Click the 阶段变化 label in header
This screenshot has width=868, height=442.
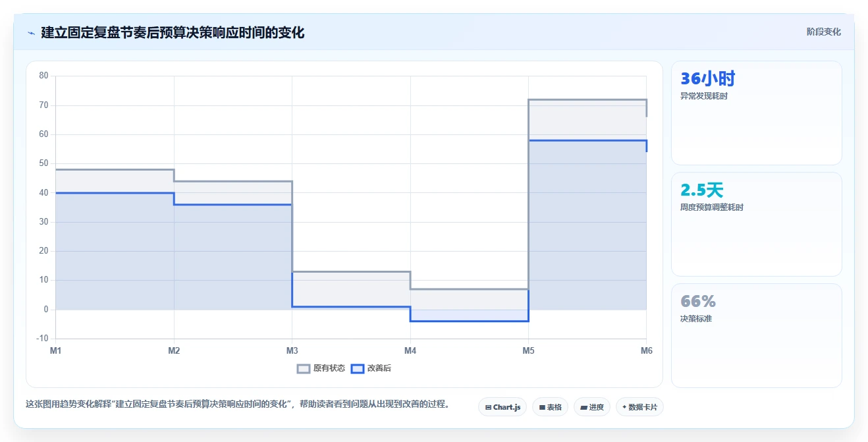tap(823, 32)
